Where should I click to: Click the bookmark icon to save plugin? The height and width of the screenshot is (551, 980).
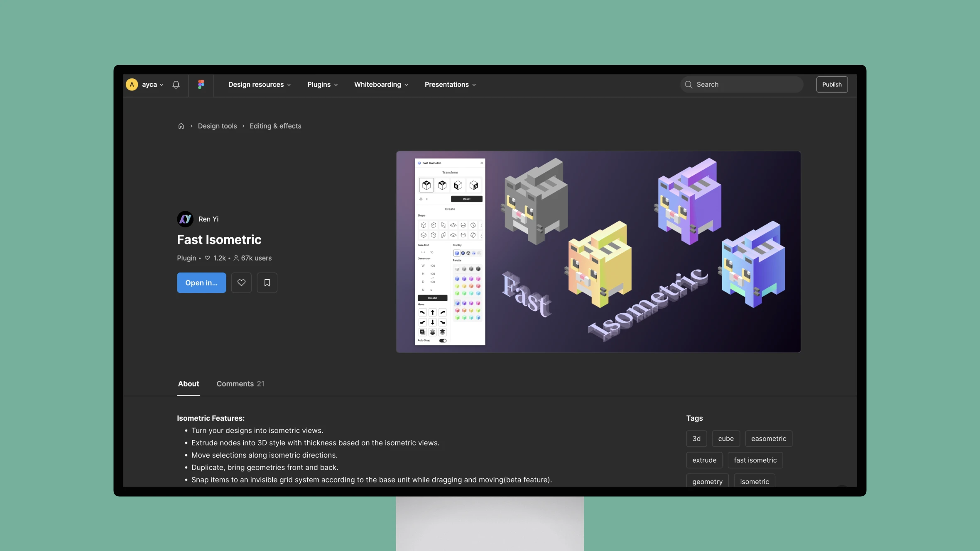click(x=267, y=283)
